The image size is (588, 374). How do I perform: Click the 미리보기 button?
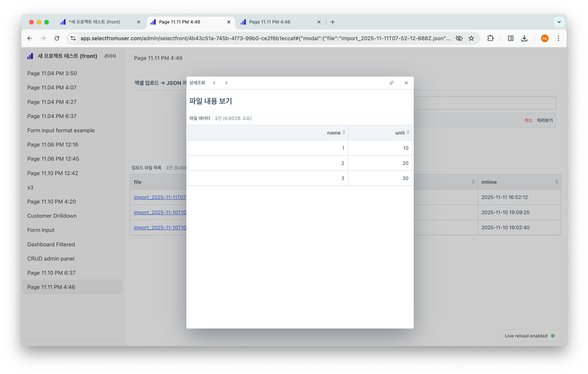(544, 120)
